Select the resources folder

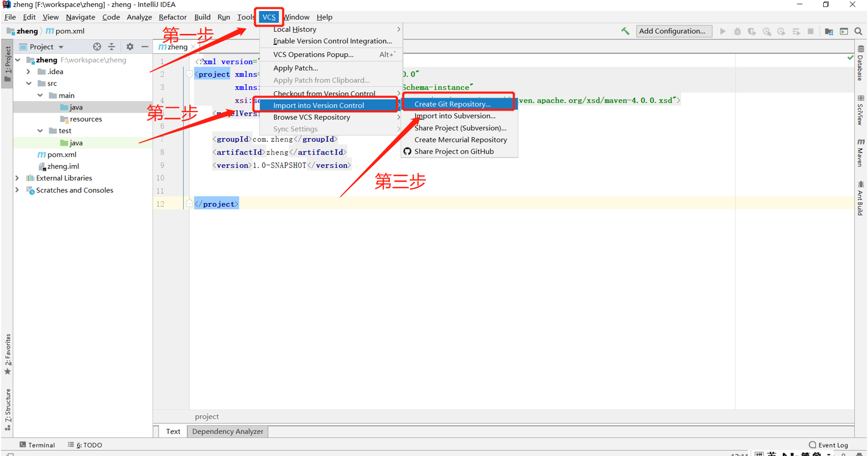click(x=86, y=119)
